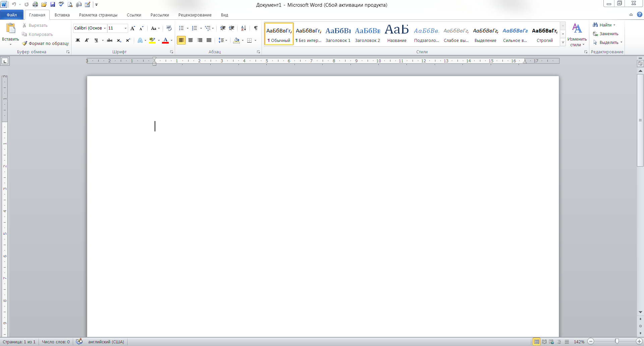
Task: Click the Shading paint bucket icon
Action: point(237,40)
